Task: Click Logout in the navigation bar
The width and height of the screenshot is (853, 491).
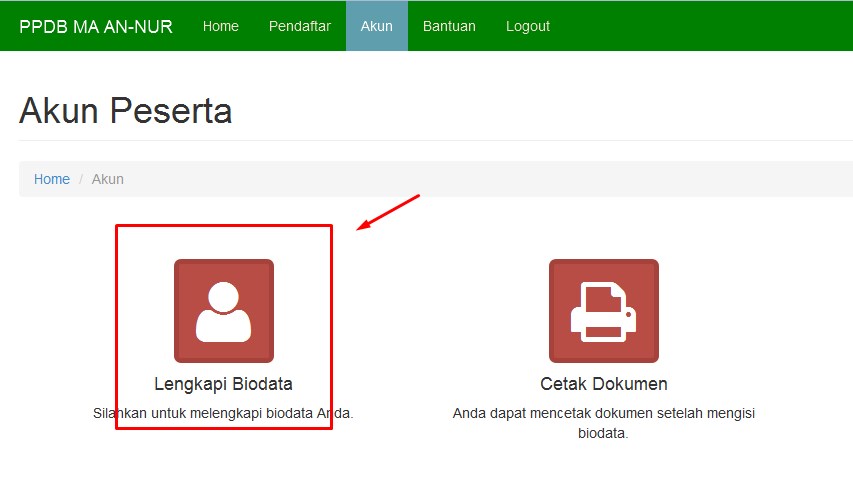Action: (x=528, y=26)
